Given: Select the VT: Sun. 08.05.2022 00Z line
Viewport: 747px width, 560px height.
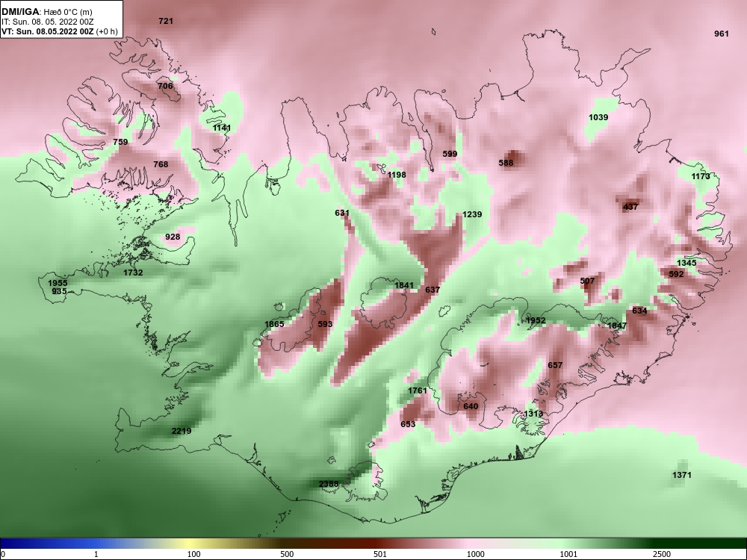Looking at the screenshot, I should 60,32.
